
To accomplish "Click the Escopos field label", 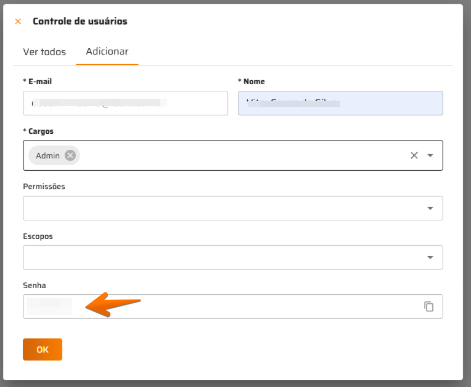I will pyautogui.click(x=38, y=236).
